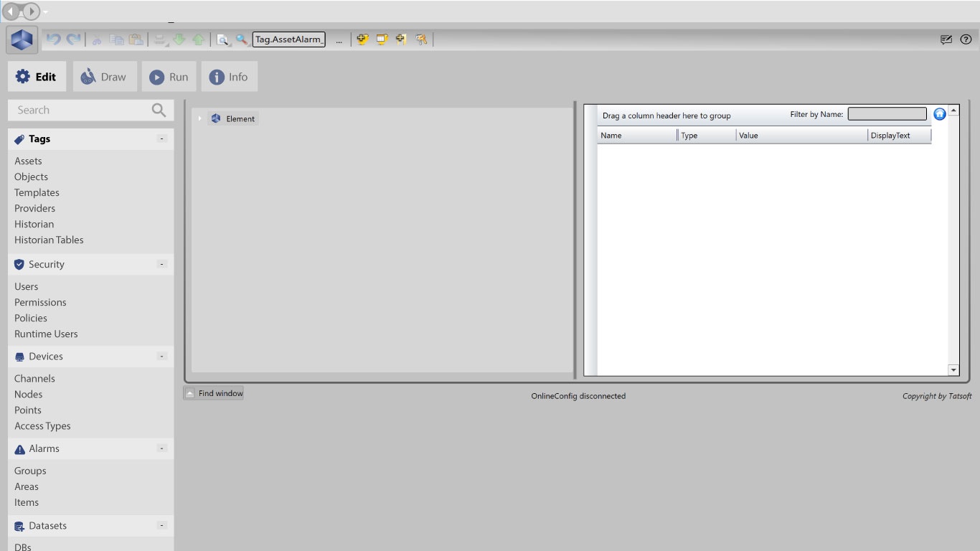
Task: Collapse the Find window panel
Action: coord(189,393)
